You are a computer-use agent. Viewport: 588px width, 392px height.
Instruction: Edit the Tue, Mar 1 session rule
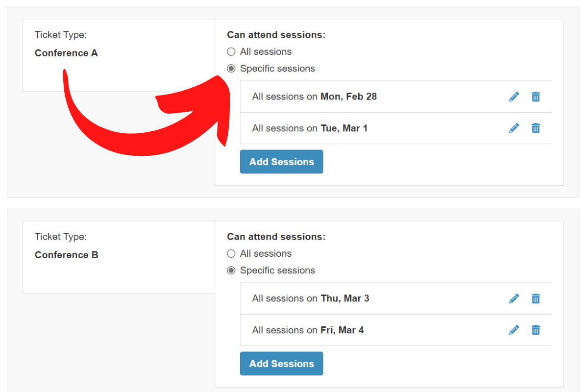(514, 128)
